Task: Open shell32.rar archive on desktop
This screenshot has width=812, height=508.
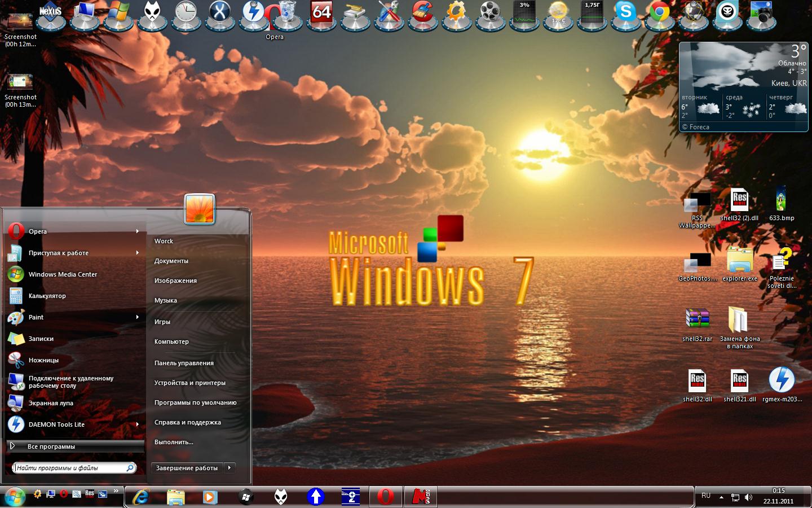Action: 698,325
